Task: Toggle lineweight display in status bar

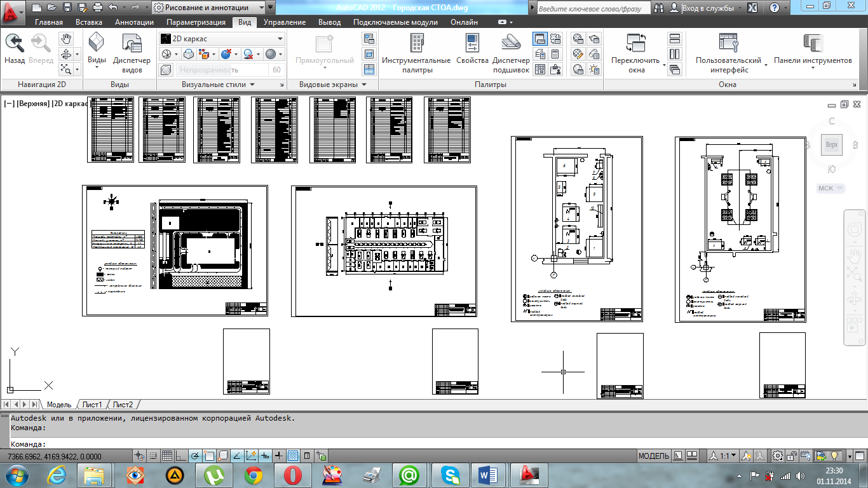Action: pos(279,456)
